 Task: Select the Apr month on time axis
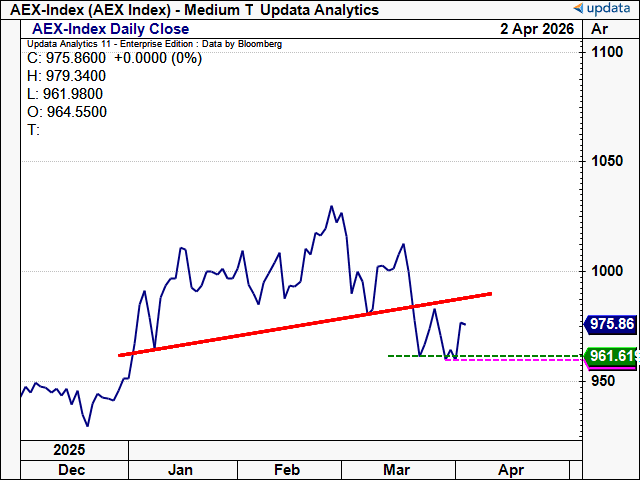(x=510, y=470)
